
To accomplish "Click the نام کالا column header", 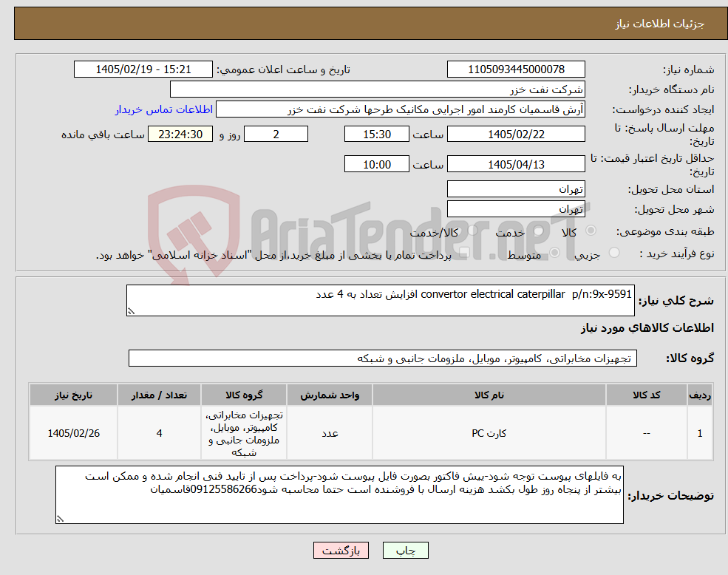I will click(x=489, y=395).
